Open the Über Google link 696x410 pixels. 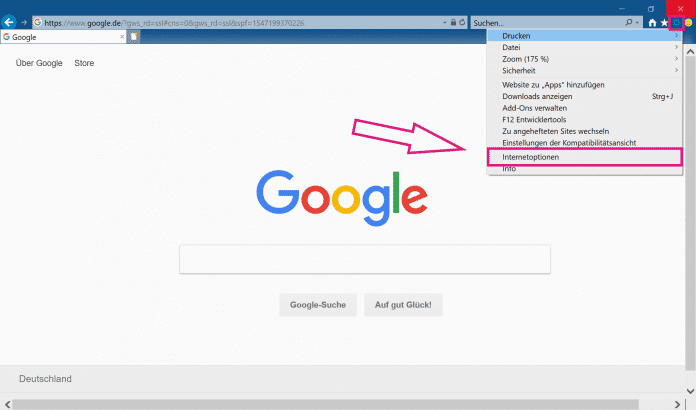point(37,63)
